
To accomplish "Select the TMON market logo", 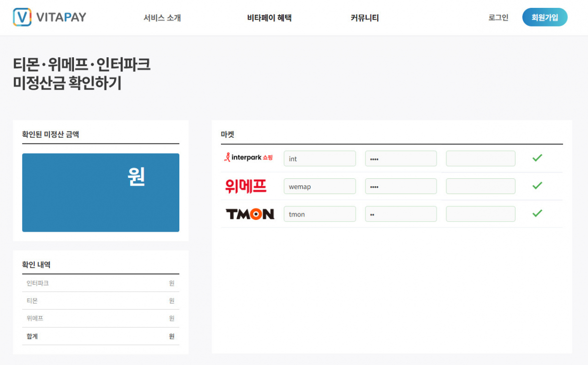I will [250, 214].
